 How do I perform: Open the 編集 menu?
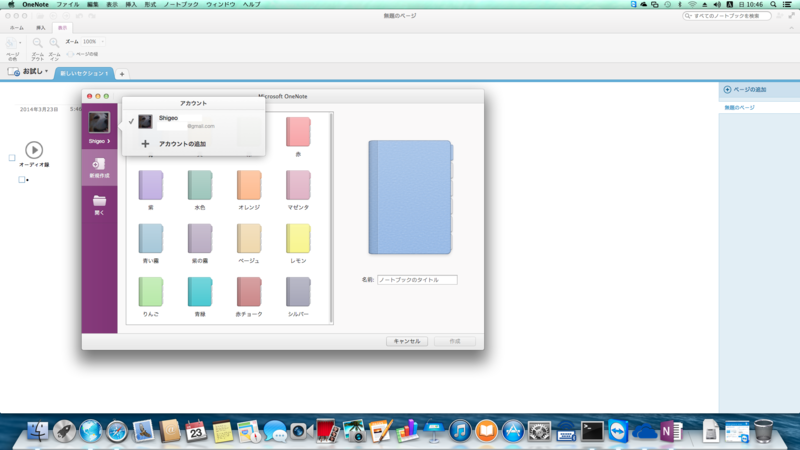click(x=92, y=4)
